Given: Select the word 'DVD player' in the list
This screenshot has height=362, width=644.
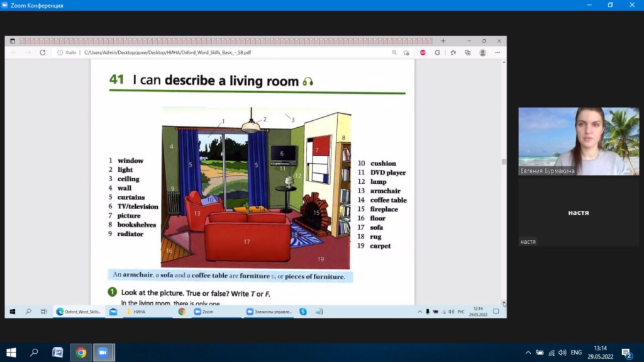Looking at the screenshot, I should (387, 173).
